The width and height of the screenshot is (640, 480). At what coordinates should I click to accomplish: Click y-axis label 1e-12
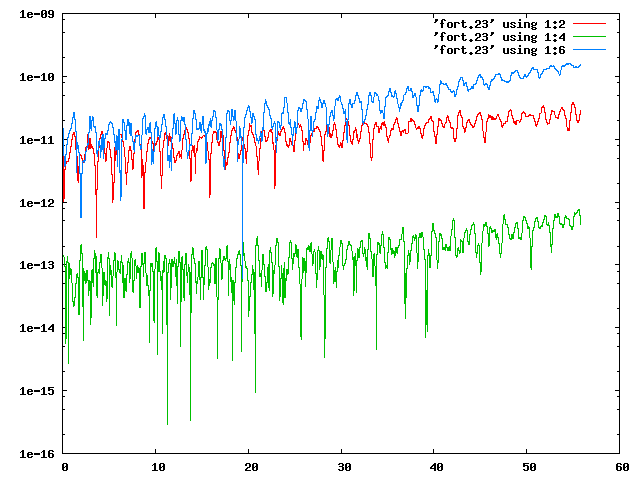pos(37,203)
